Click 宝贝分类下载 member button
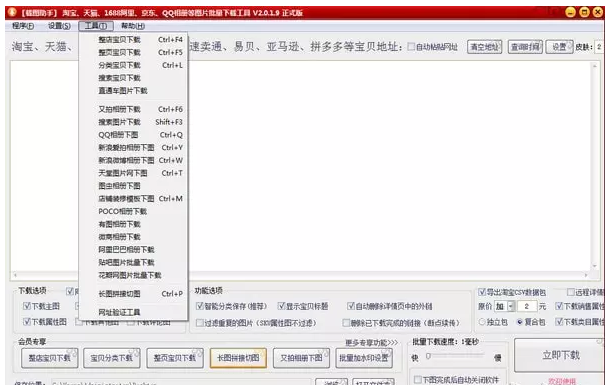This screenshot has width=616, height=385. point(112,358)
